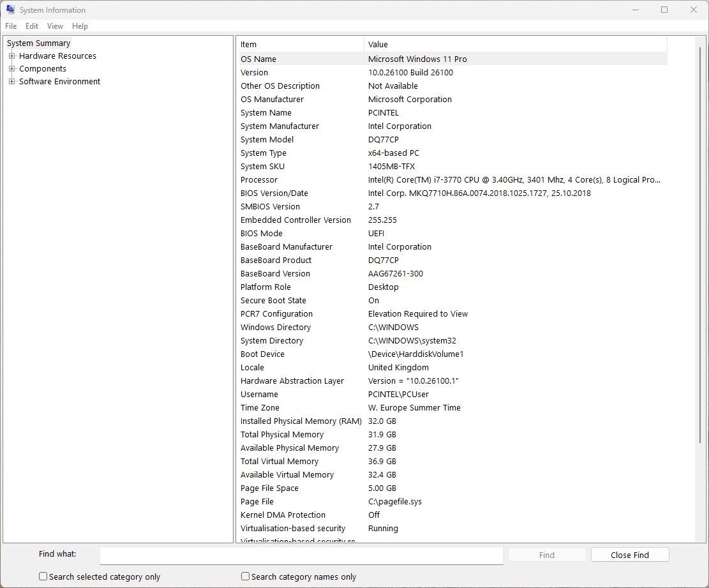Select the Installed Physical Memory (RAM) row
This screenshot has height=588, width=709.
pyautogui.click(x=453, y=421)
